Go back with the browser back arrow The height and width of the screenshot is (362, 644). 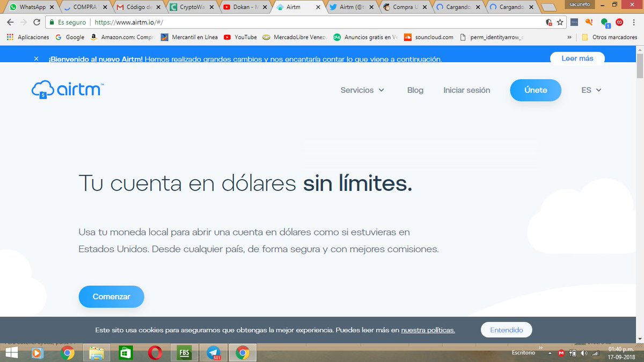point(10,23)
